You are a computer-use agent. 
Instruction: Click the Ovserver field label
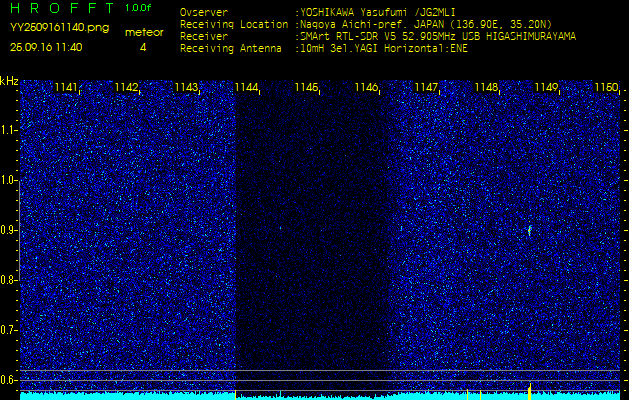[204, 12]
